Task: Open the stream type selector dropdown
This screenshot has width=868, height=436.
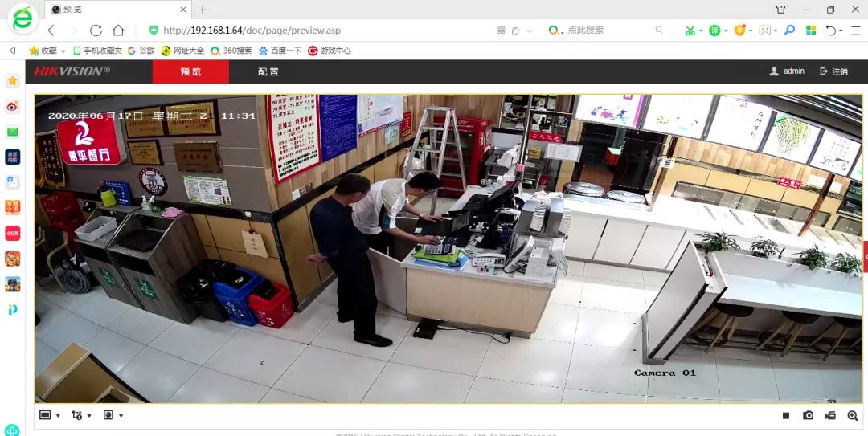Action: tap(81, 415)
